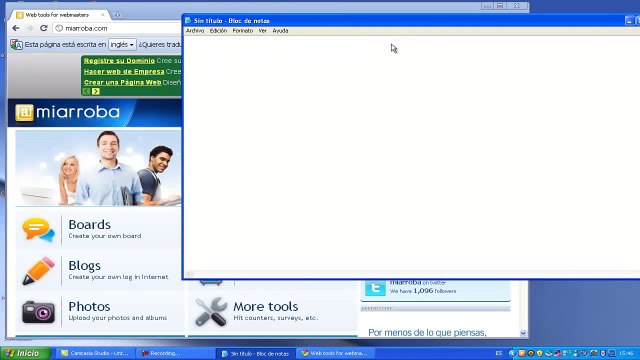Click the taskbar clock showing 15:46
This screenshot has height=360, width=640.
626,353
